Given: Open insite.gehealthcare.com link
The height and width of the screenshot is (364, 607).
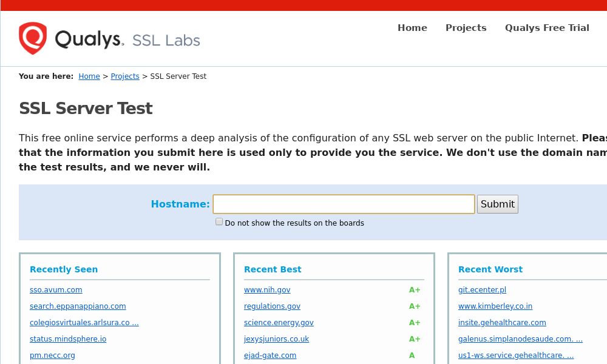Looking at the screenshot, I should click(502, 322).
